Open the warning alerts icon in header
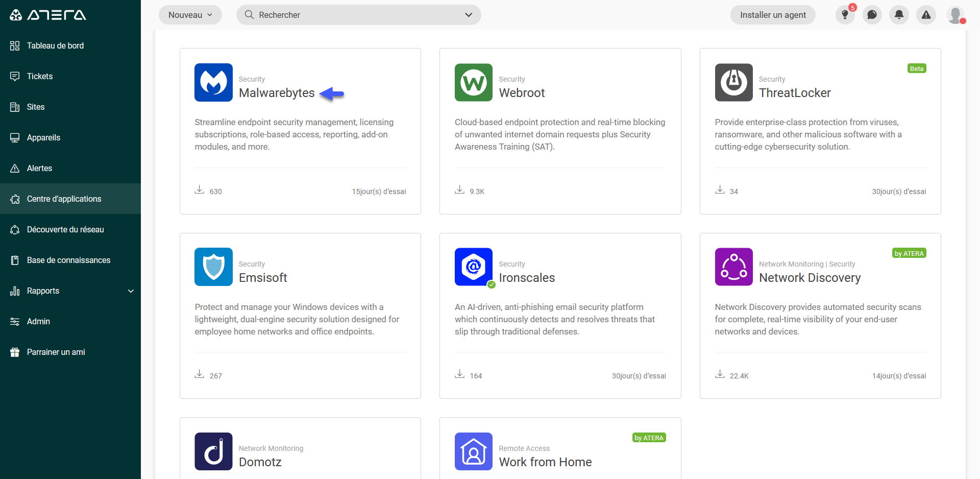Screen dimensions: 980x479 click(x=926, y=15)
